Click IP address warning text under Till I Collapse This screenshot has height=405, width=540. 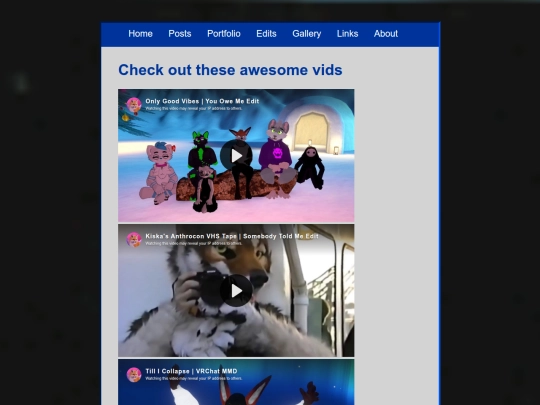(194, 378)
